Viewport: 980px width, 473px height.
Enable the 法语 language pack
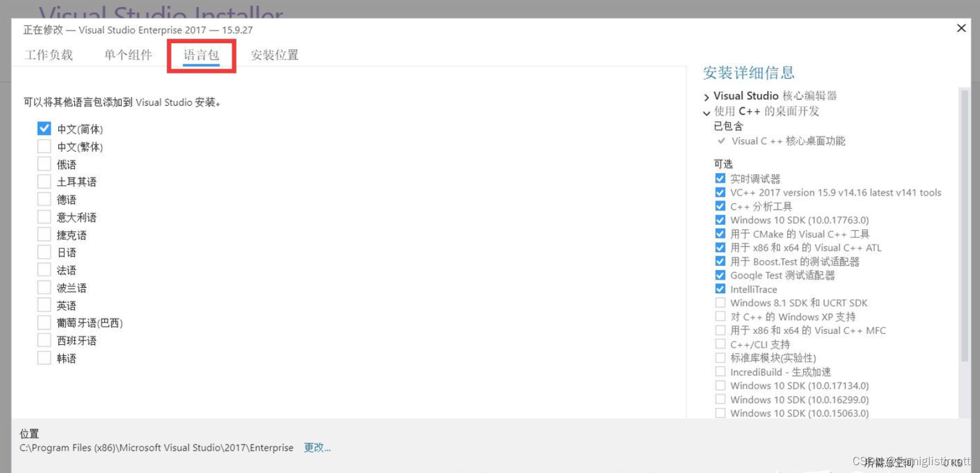coord(44,270)
